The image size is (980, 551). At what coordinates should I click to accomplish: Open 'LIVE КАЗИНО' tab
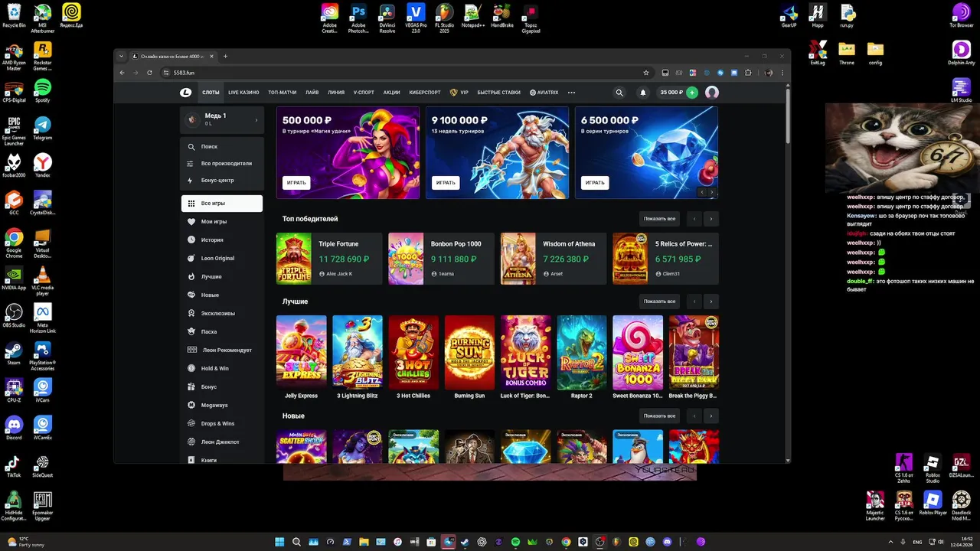pos(243,93)
